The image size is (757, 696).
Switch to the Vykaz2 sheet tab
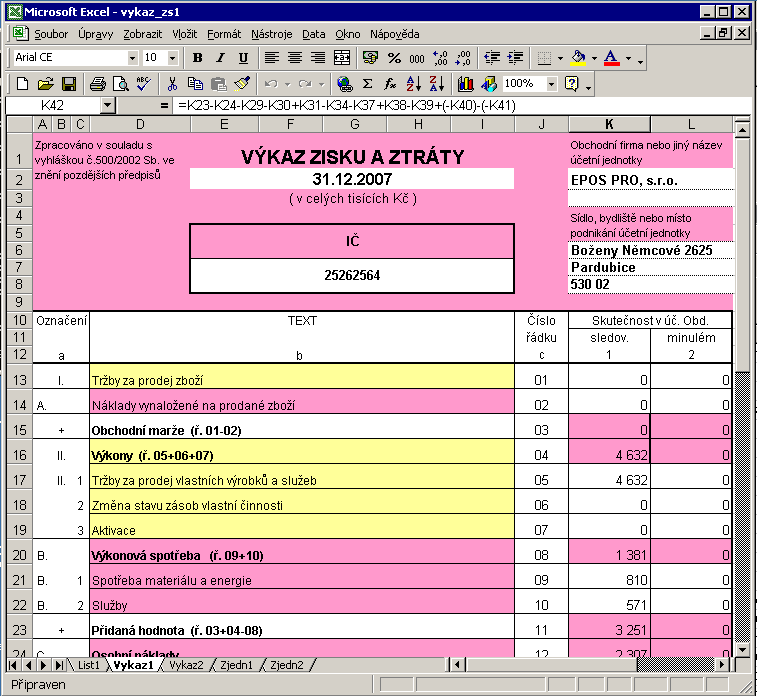pos(186,664)
